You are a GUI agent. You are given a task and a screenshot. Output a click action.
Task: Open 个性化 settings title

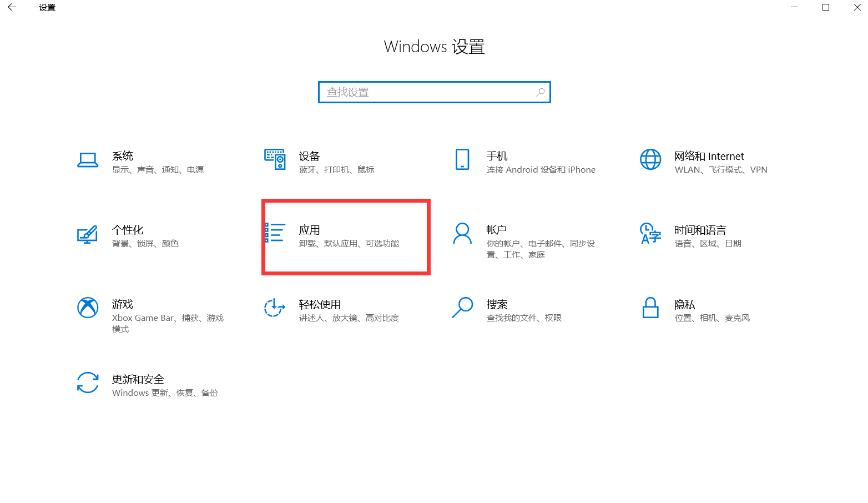[x=128, y=230]
